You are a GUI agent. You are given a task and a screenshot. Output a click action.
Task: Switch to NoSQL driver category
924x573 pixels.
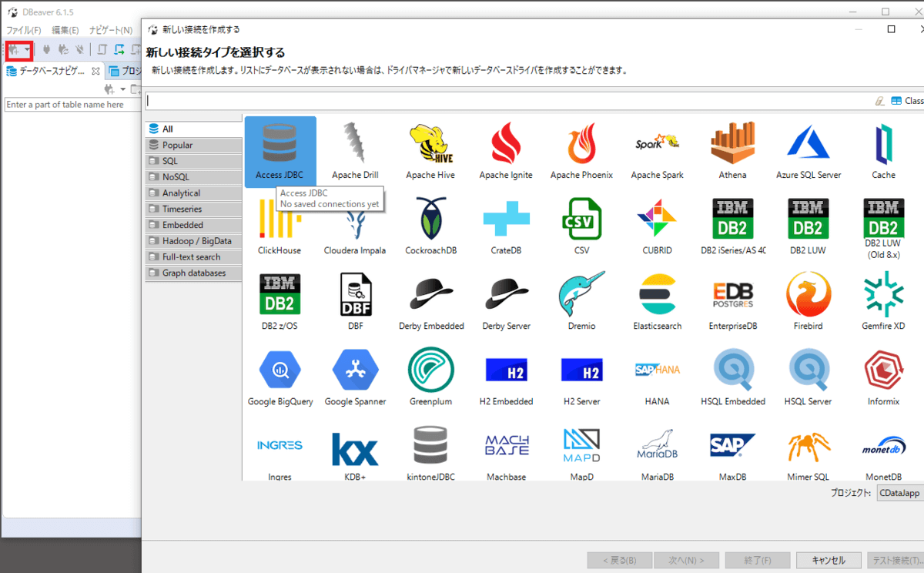coord(193,177)
